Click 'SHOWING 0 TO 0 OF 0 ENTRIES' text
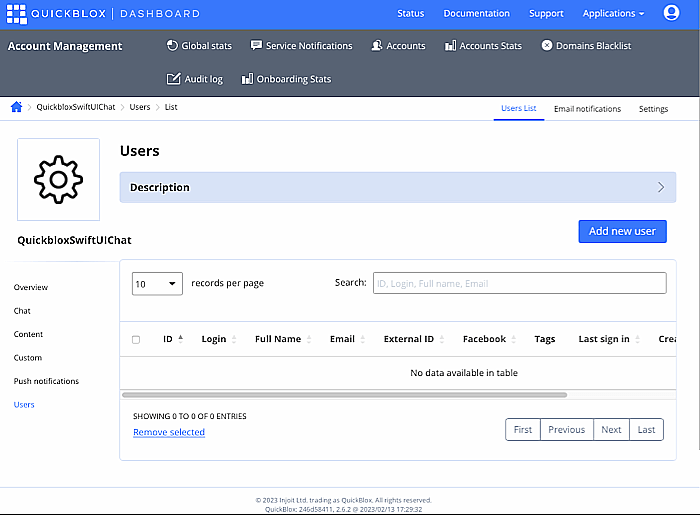The width and height of the screenshot is (700, 515). tap(190, 416)
